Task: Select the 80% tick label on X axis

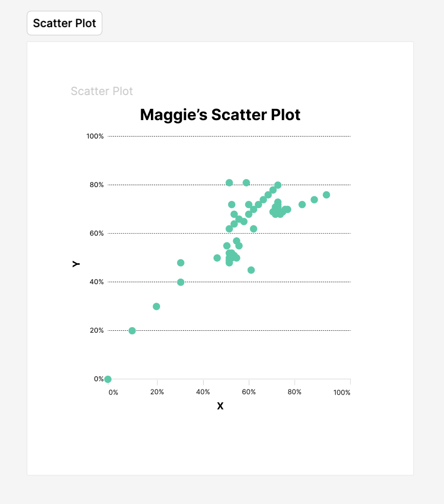Action: 295,393
